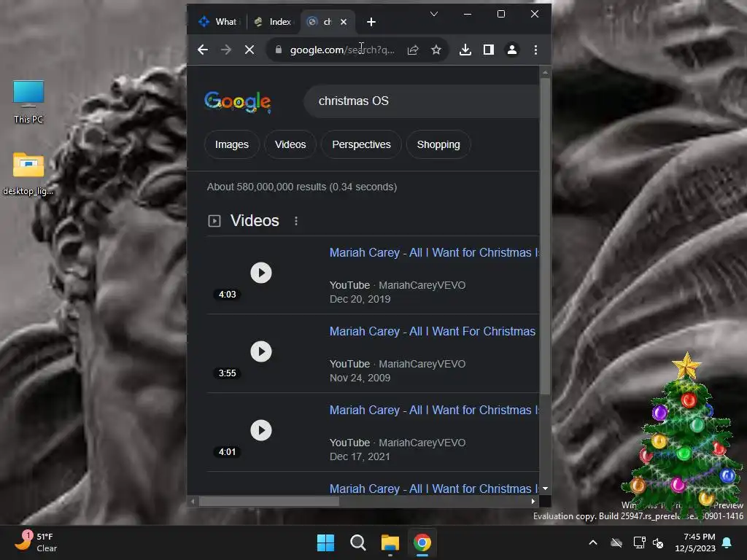The width and height of the screenshot is (747, 560).
Task: Click the horizontal scrollbar thumb
Action: pyautogui.click(x=268, y=501)
